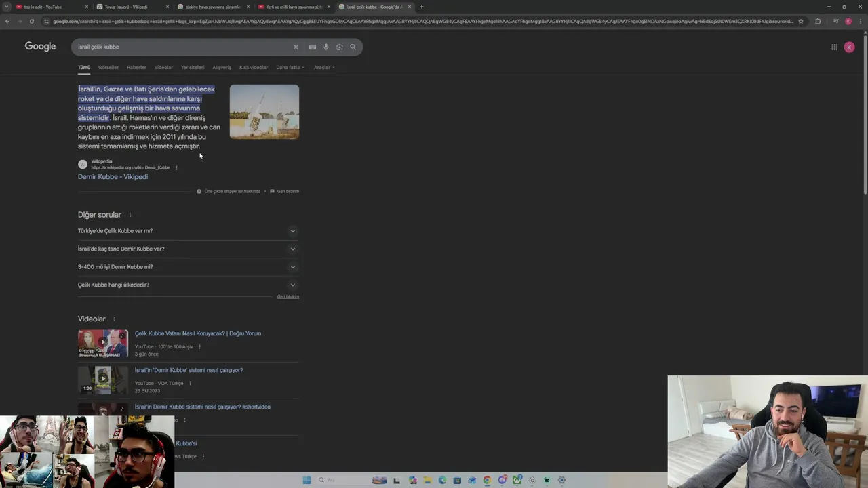
Task: Select the Videolar results filter
Action: pos(163,68)
